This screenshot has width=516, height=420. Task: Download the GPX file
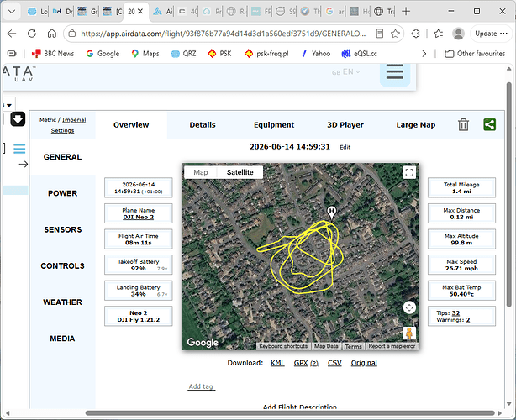[x=301, y=363]
